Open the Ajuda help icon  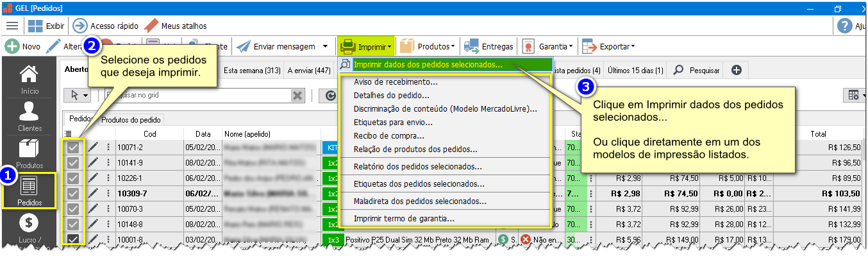click(x=845, y=26)
